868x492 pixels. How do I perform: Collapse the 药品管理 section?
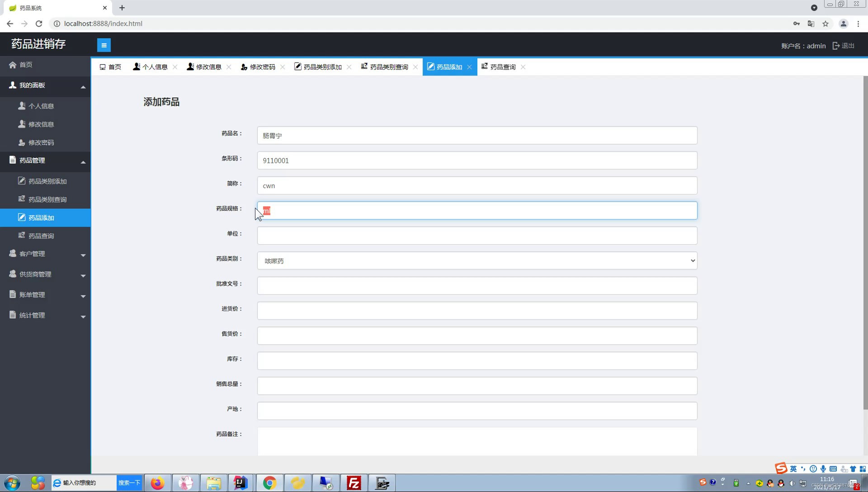[45, 161]
